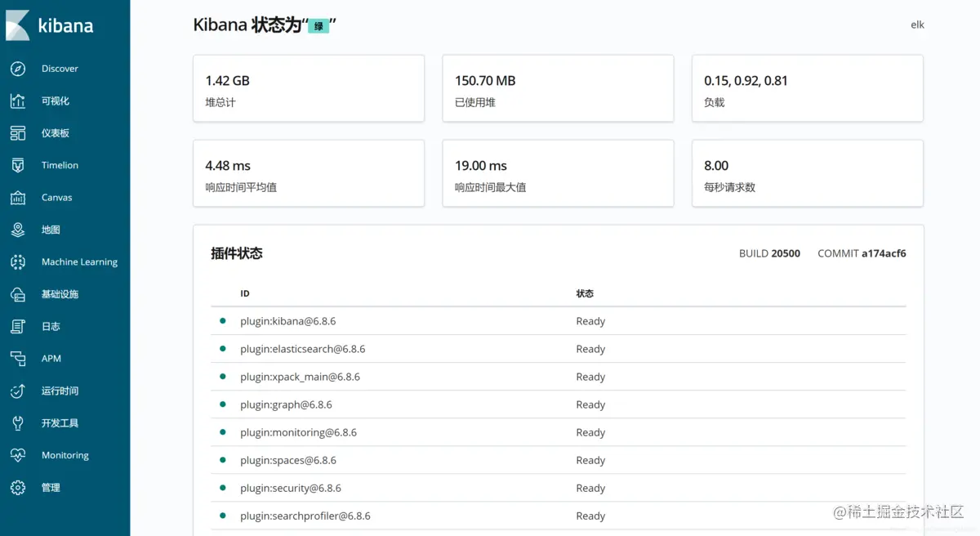Click the Kibana logo icon

click(18, 25)
